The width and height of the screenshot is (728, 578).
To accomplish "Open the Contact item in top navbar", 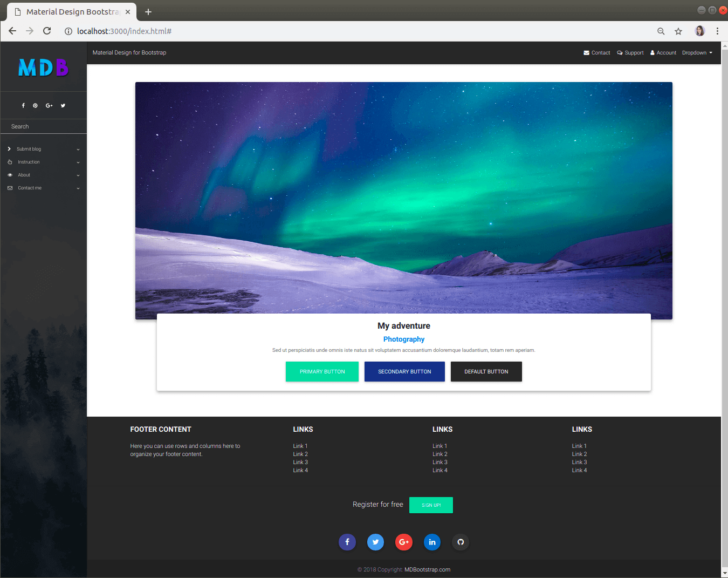I will point(597,53).
